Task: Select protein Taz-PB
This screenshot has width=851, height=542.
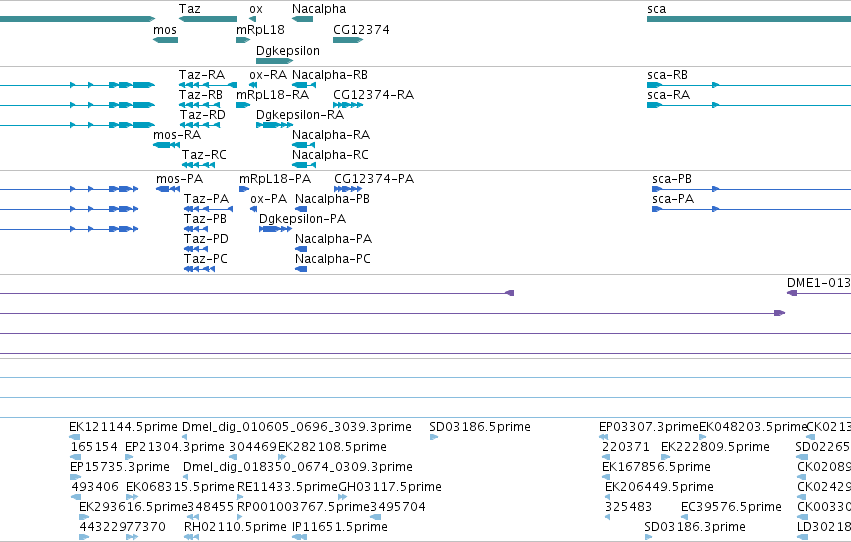Action: 196,229
